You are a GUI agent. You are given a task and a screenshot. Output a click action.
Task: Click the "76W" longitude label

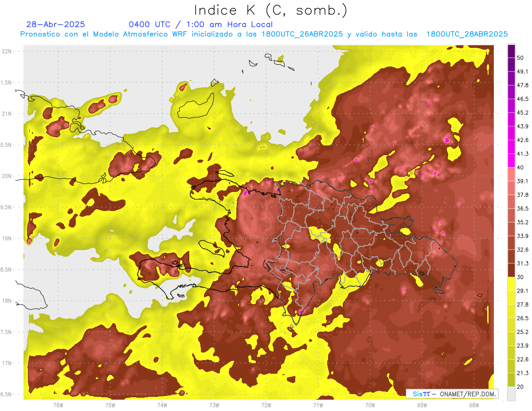point(58,405)
